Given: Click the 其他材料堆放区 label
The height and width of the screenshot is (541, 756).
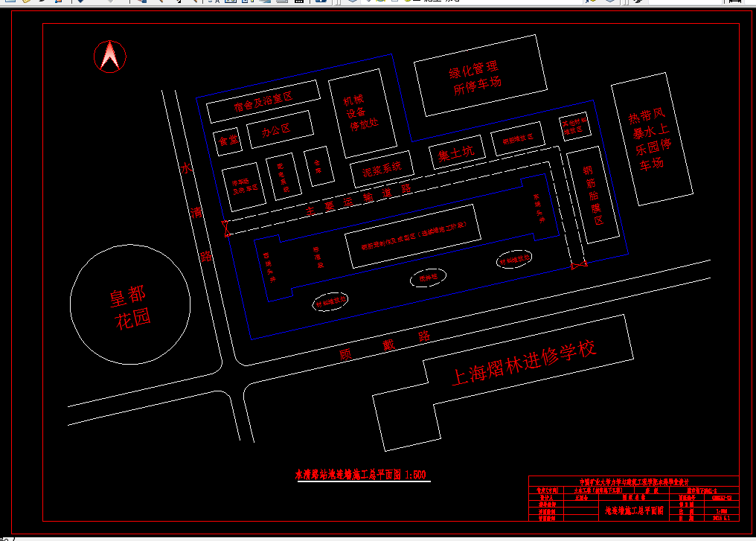Looking at the screenshot, I should coord(574,127).
